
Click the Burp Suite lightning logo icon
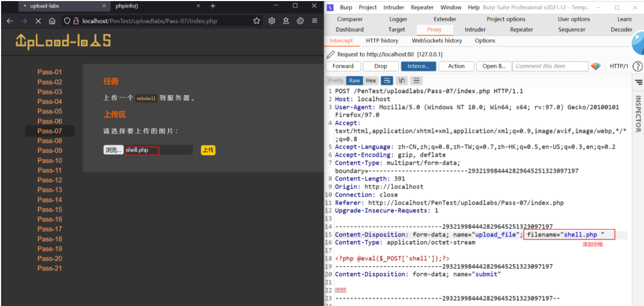pyautogui.click(x=331, y=8)
